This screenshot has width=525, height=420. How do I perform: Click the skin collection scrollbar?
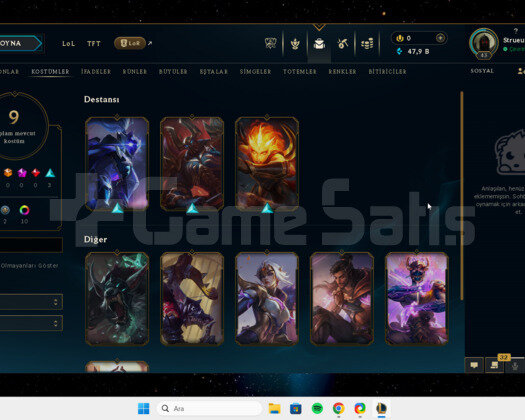pos(462,196)
